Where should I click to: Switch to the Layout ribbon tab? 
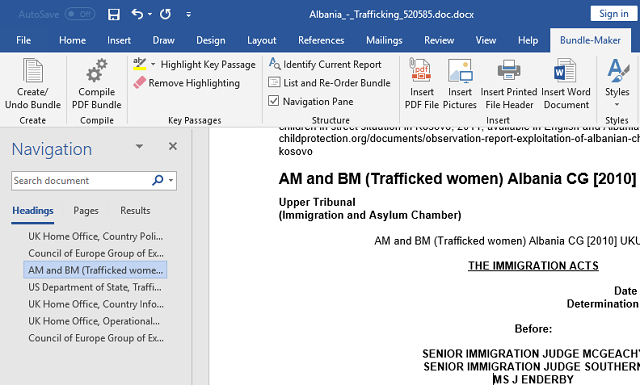coord(262,40)
